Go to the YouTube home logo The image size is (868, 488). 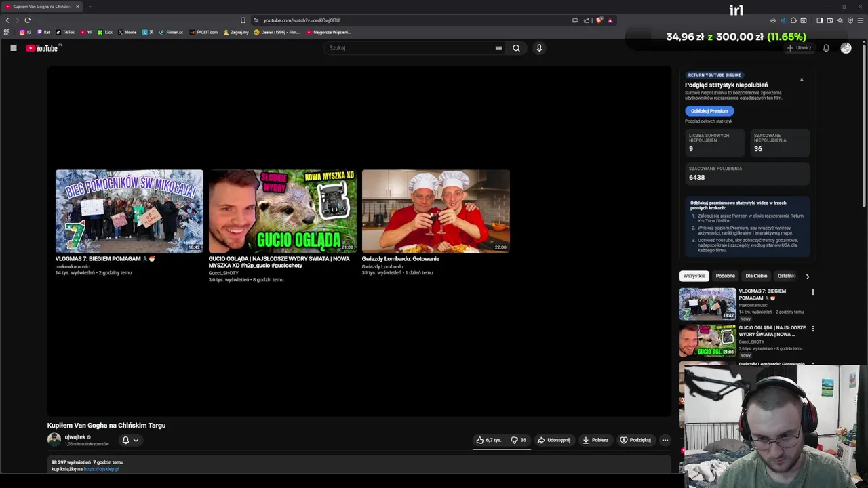click(x=42, y=48)
